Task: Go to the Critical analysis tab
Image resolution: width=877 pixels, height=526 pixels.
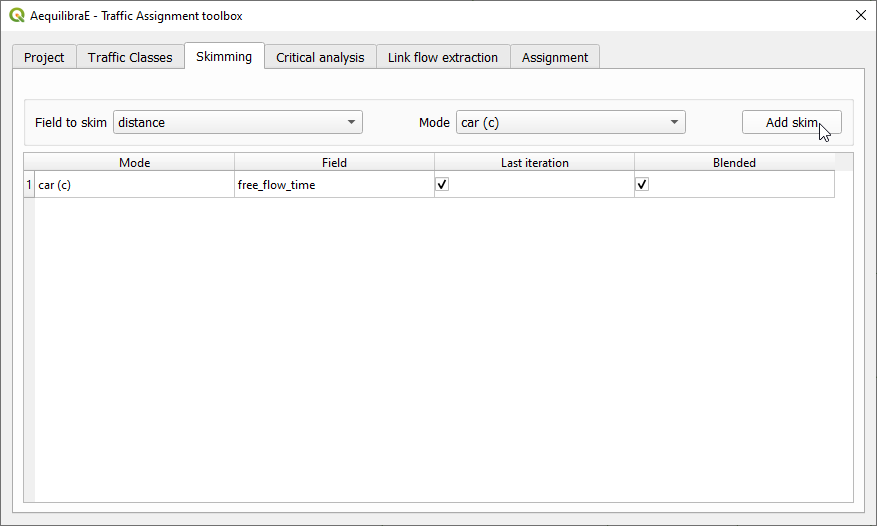Action: tap(320, 57)
